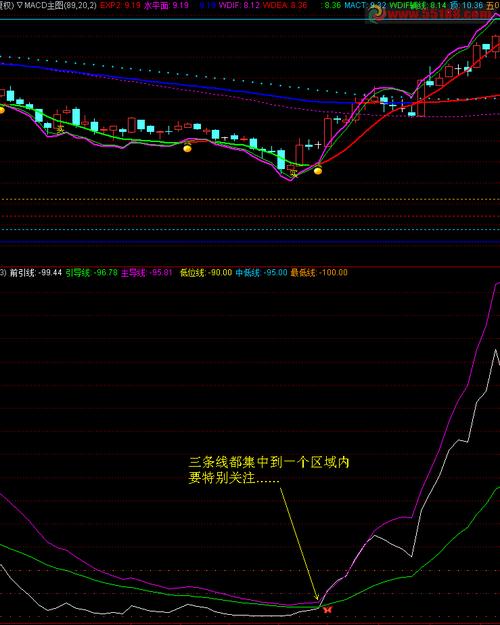Click the 水平面 9.19 header value
This screenshot has height=625, width=500.
[x=166, y=5]
